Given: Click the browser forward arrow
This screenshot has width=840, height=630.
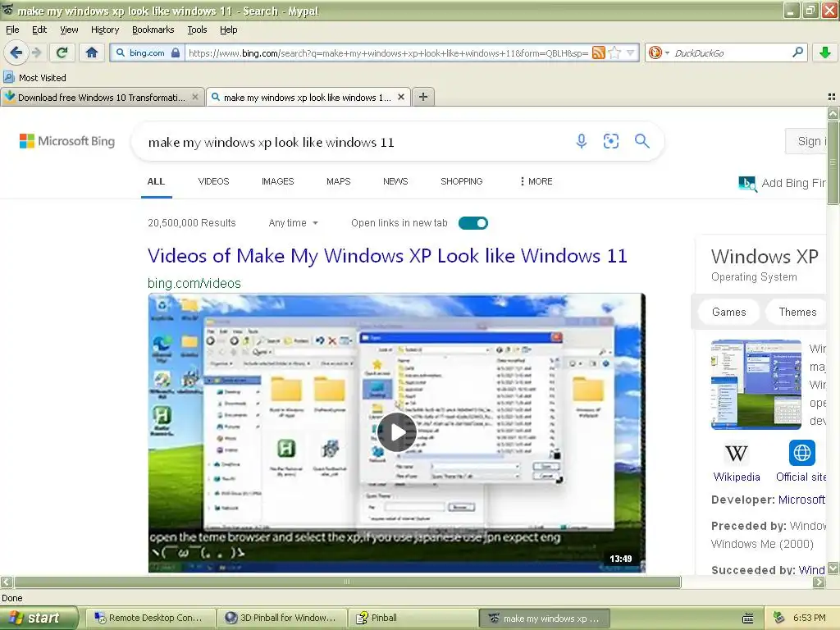Looking at the screenshot, I should (x=36, y=52).
